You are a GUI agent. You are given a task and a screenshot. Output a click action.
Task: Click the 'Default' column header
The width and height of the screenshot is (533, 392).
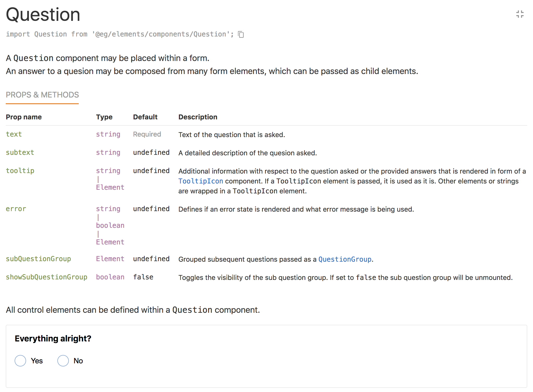pos(145,117)
